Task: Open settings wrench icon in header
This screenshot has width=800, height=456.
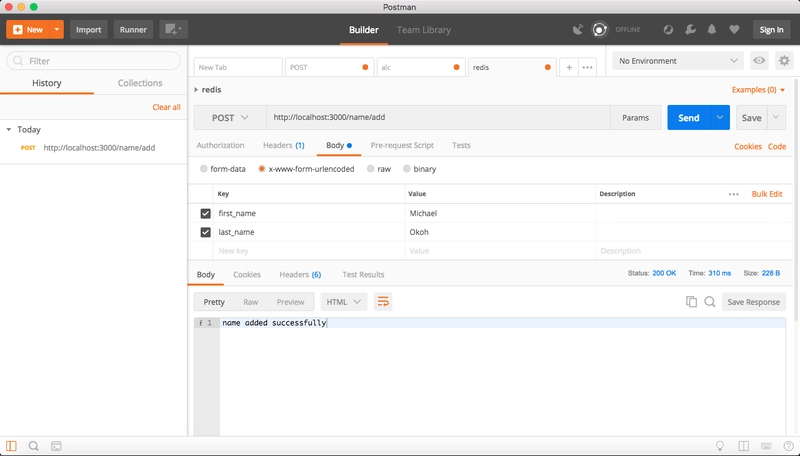Action: pyautogui.click(x=690, y=30)
